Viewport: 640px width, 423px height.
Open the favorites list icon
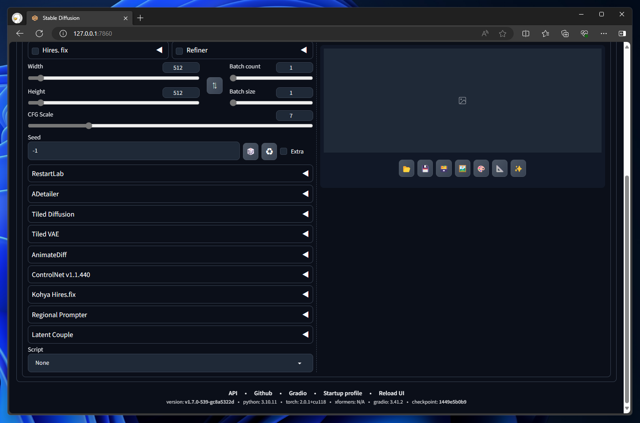pyautogui.click(x=545, y=33)
